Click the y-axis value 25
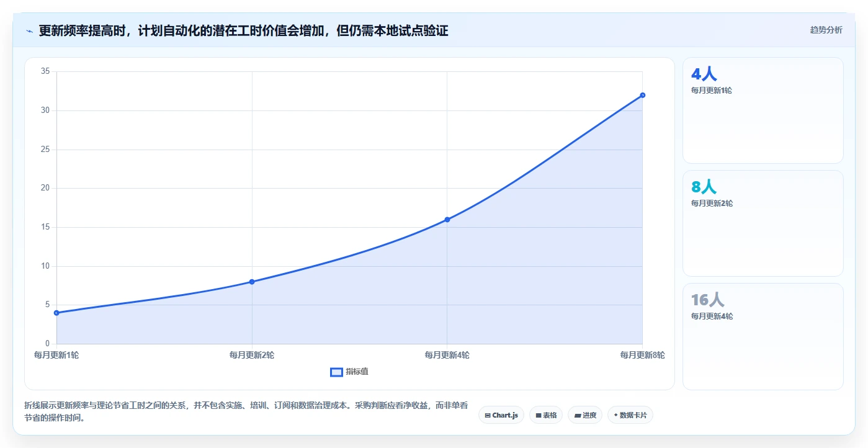Viewport: 868px width, 448px height. coord(45,150)
